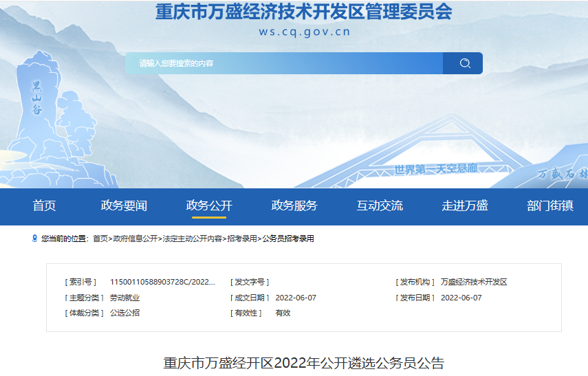Click the [索引号] label
Image resolution: width=588 pixels, height=376 pixels.
80,283
